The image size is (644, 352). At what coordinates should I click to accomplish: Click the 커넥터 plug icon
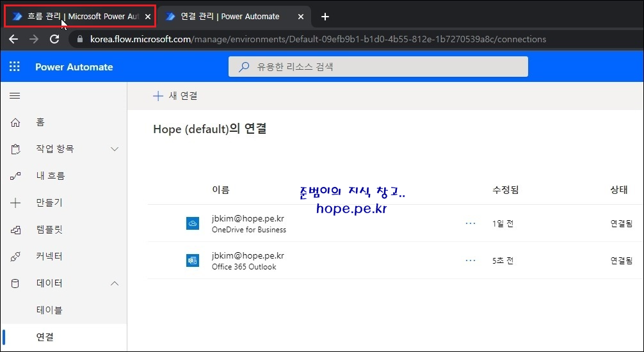(15, 257)
